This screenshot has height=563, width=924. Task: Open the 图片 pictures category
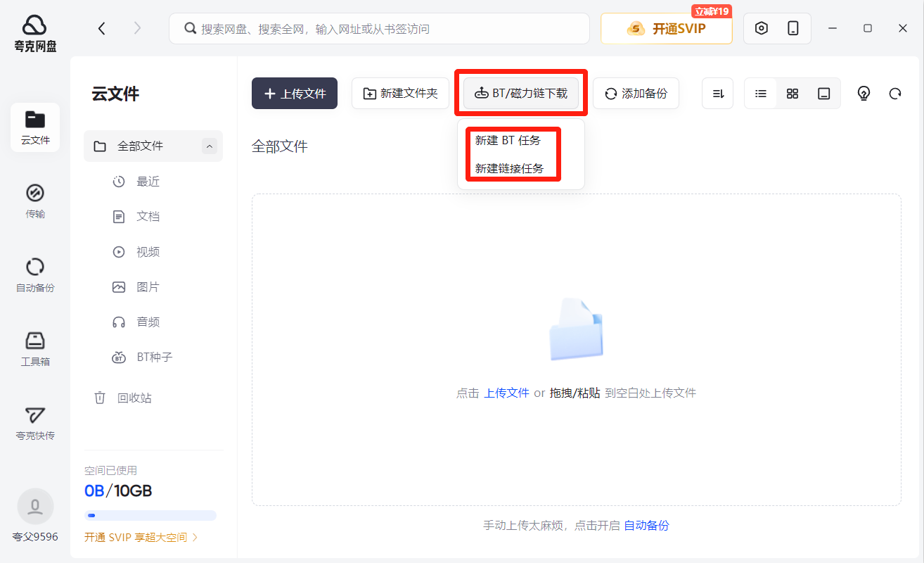tap(136, 287)
